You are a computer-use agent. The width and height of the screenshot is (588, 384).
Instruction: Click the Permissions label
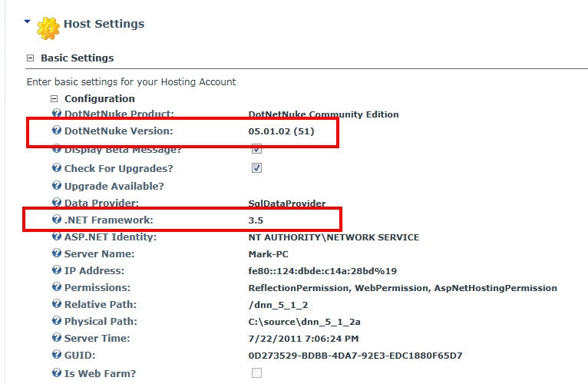tap(97, 287)
